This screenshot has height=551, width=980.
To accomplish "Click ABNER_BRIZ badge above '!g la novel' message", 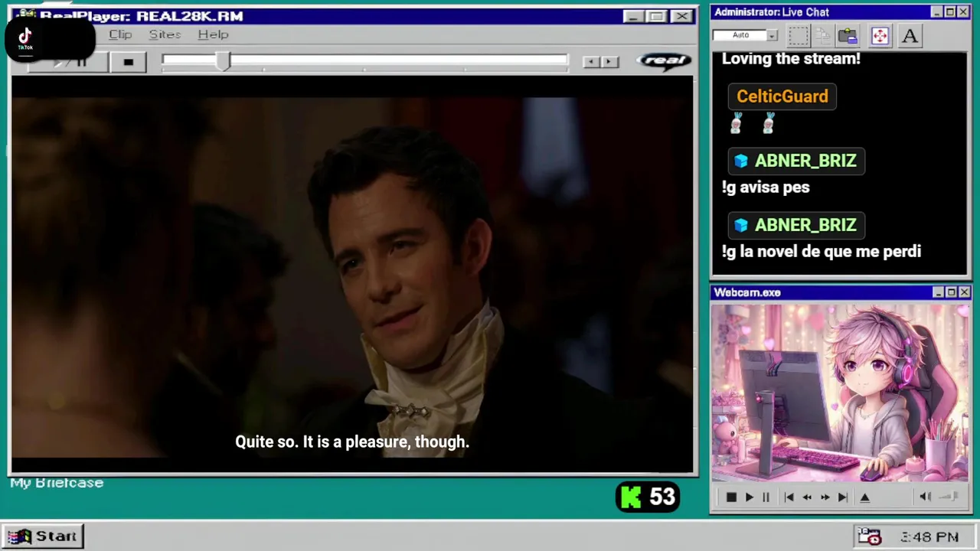I will point(795,225).
